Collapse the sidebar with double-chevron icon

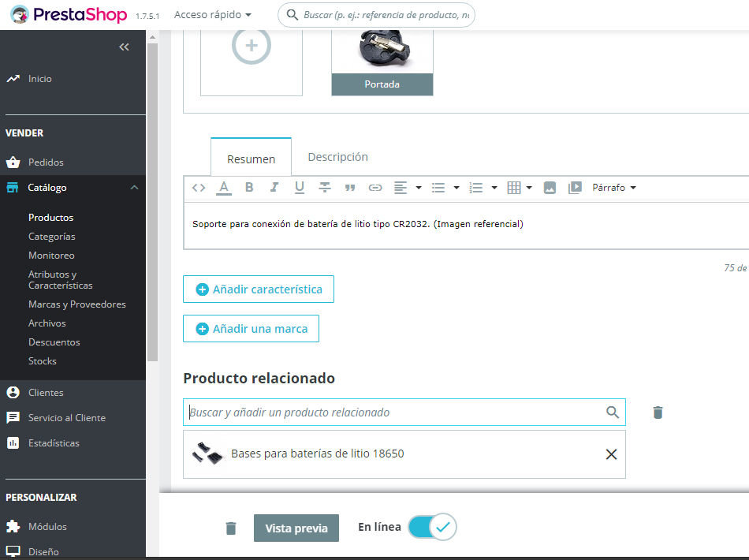click(x=125, y=47)
